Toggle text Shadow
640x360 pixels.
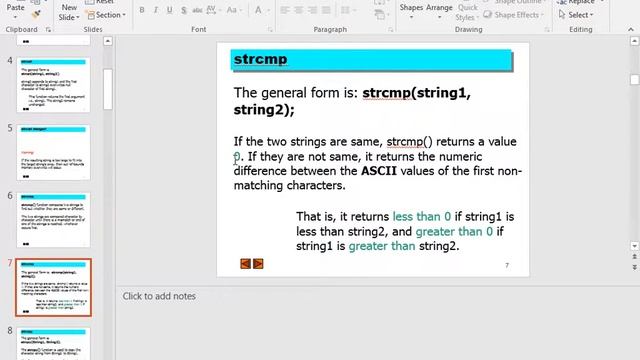point(184,10)
